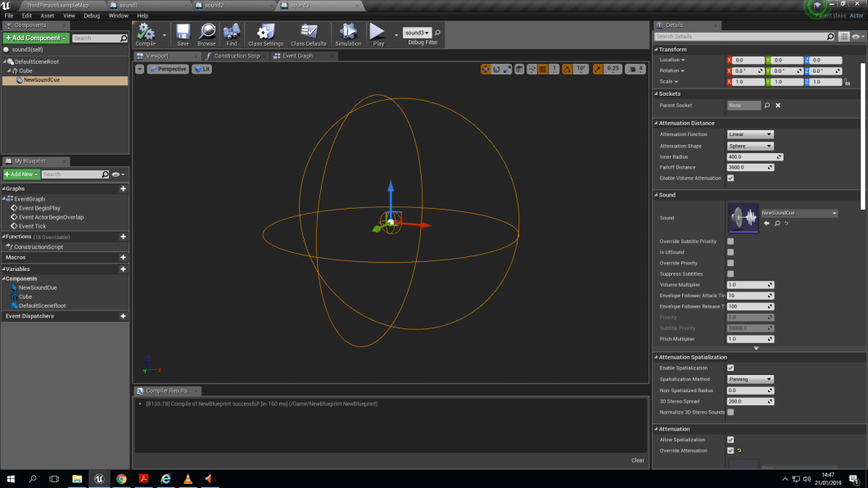
Task: Toggle Suppress Subtitles checkbox
Action: 730,273
